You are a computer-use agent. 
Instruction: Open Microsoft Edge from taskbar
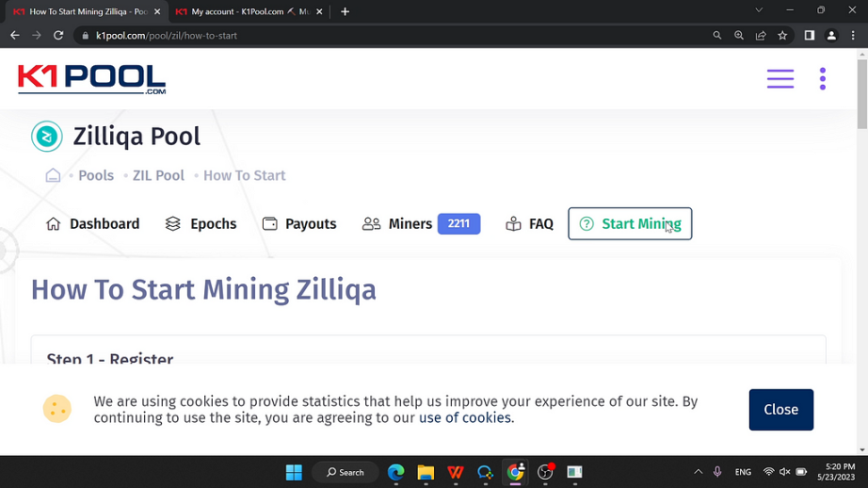point(395,473)
